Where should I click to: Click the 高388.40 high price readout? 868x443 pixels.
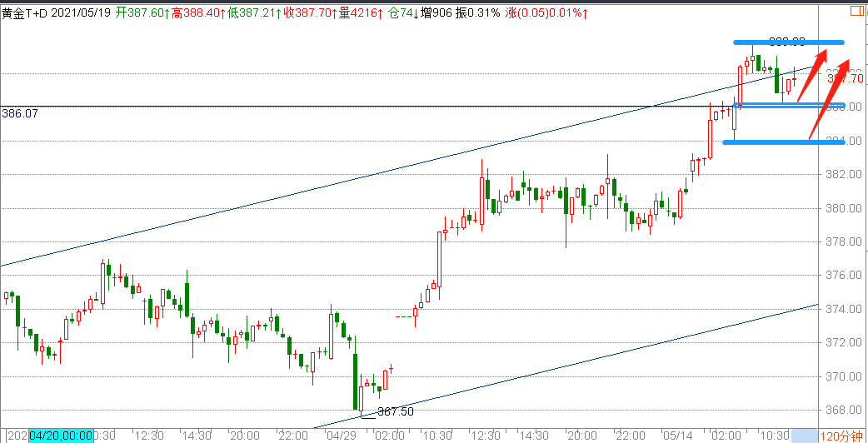[x=198, y=14]
